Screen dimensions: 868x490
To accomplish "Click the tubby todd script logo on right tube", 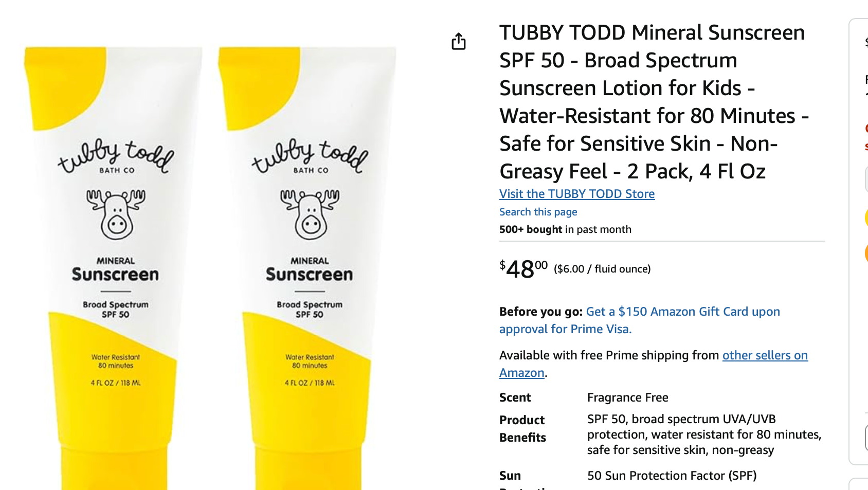I will (x=310, y=156).
